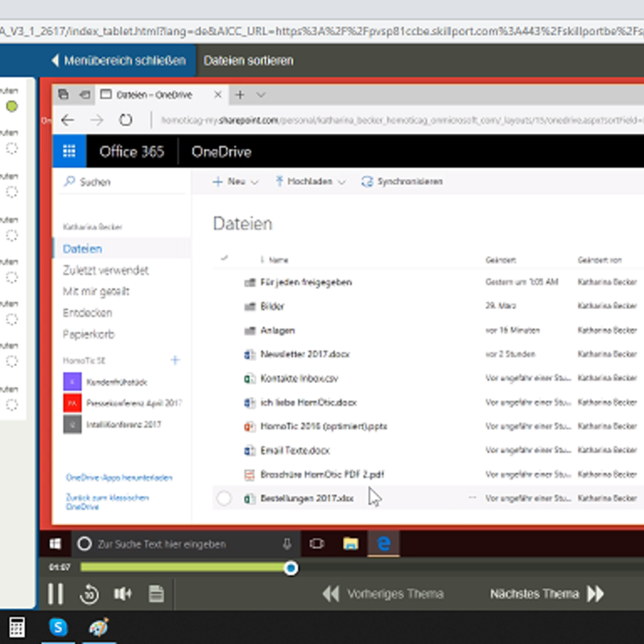
Task: Click the Synchronisieren button
Action: coord(402,182)
